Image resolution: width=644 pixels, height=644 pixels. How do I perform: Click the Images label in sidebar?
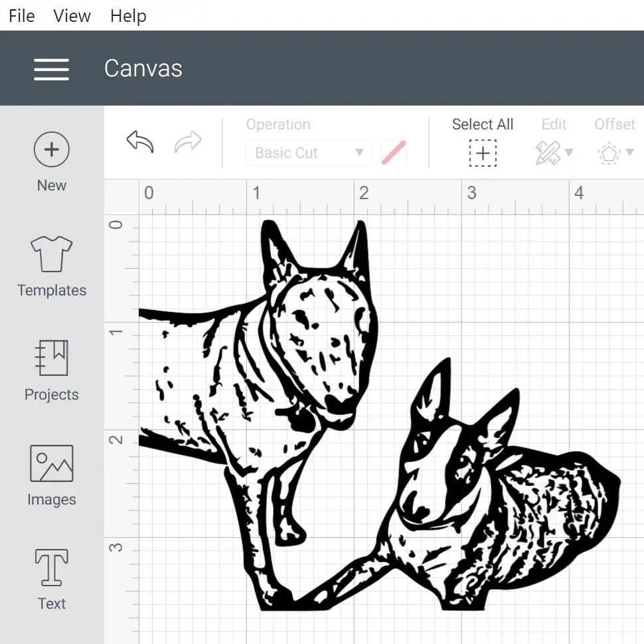click(x=52, y=499)
